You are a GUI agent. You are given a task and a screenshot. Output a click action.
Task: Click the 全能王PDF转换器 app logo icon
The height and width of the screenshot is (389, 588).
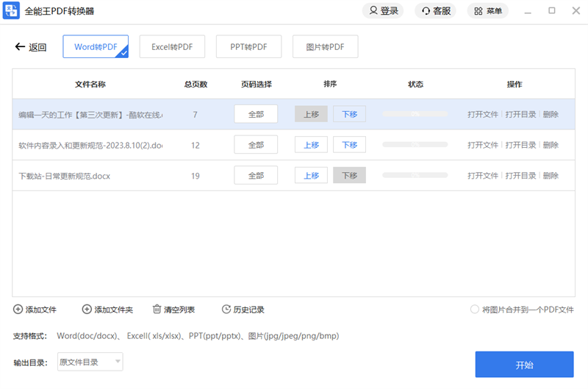click(x=12, y=11)
